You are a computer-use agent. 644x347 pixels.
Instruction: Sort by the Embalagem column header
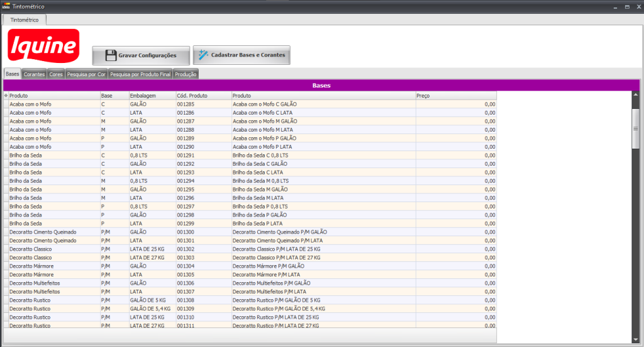click(x=151, y=96)
